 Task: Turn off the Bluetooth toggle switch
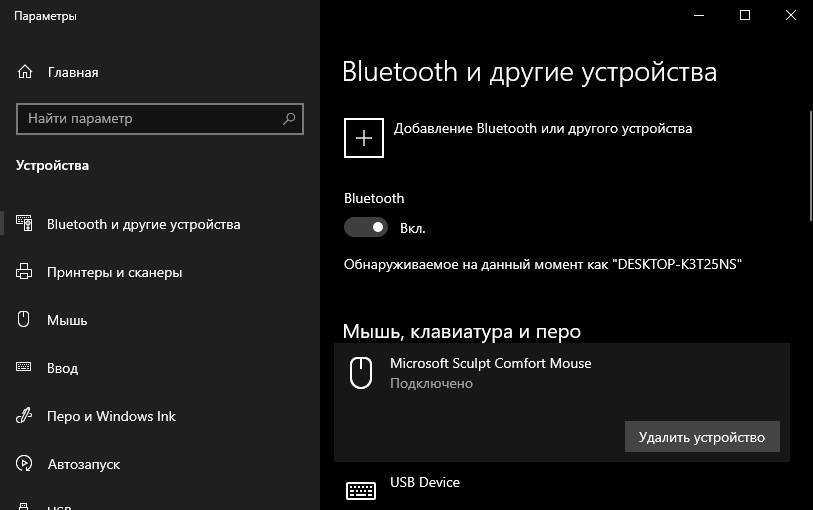coord(365,228)
